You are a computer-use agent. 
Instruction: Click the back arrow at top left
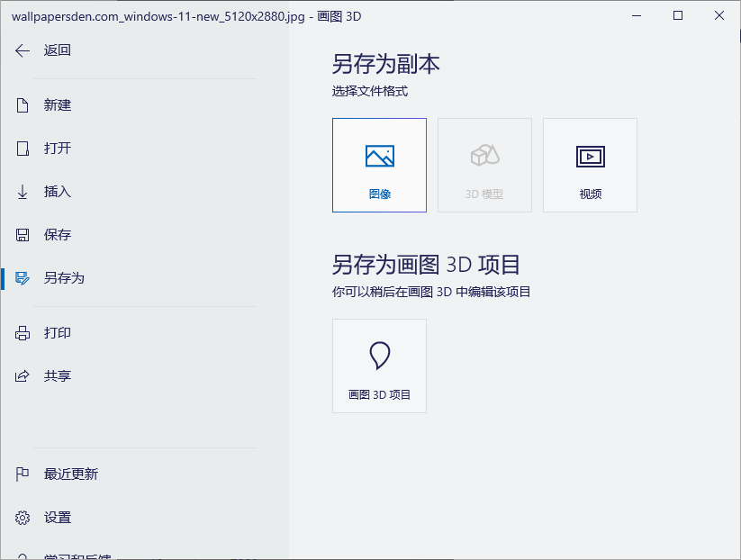point(22,50)
